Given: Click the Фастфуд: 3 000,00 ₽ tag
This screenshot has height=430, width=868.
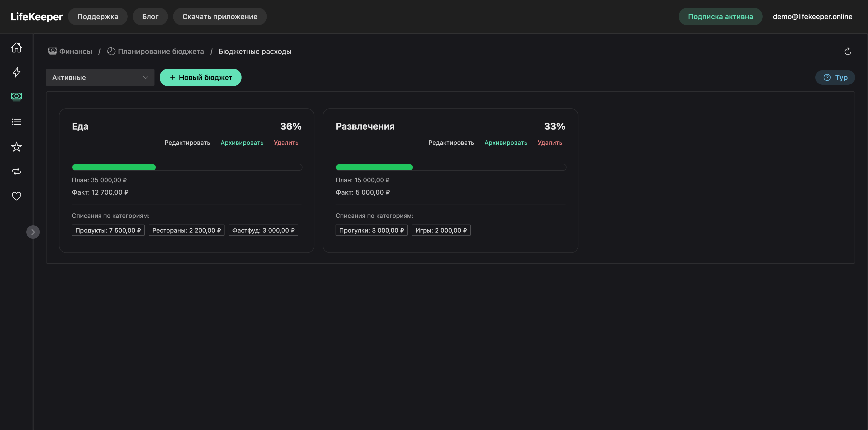Looking at the screenshot, I should coord(263,230).
